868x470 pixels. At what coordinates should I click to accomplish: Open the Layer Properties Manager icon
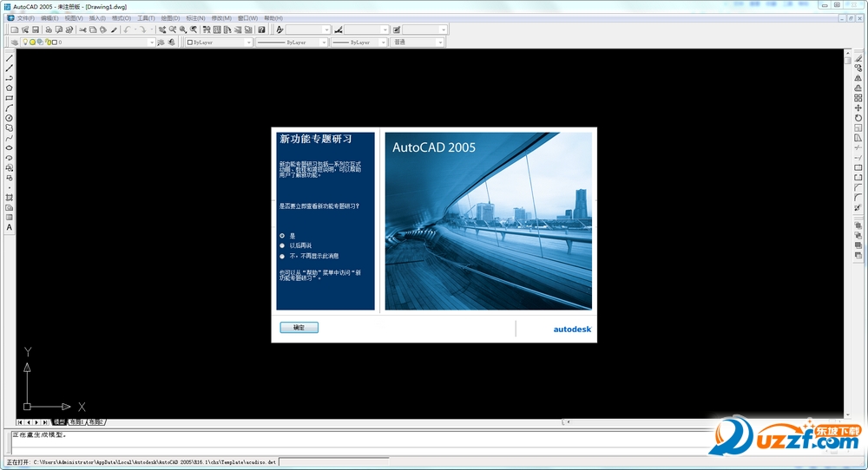15,42
